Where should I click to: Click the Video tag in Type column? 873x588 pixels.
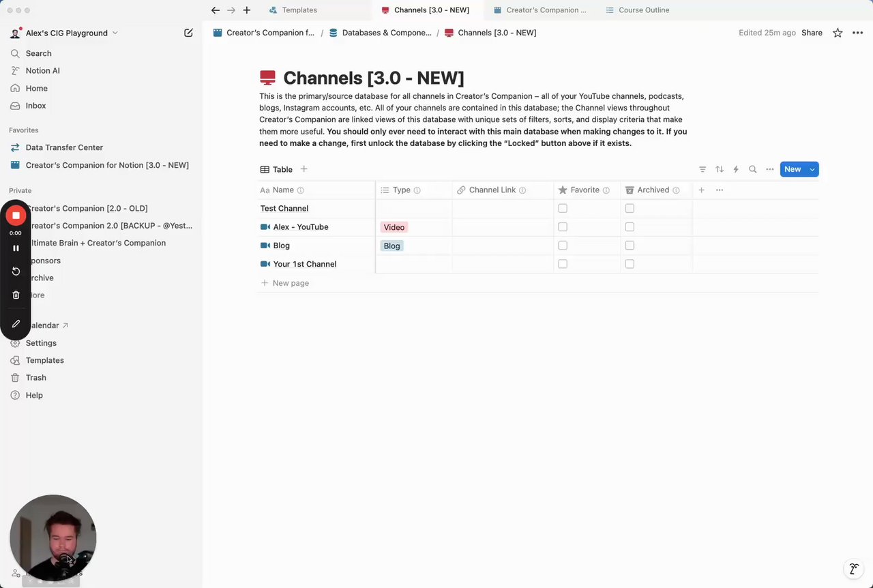tap(394, 227)
